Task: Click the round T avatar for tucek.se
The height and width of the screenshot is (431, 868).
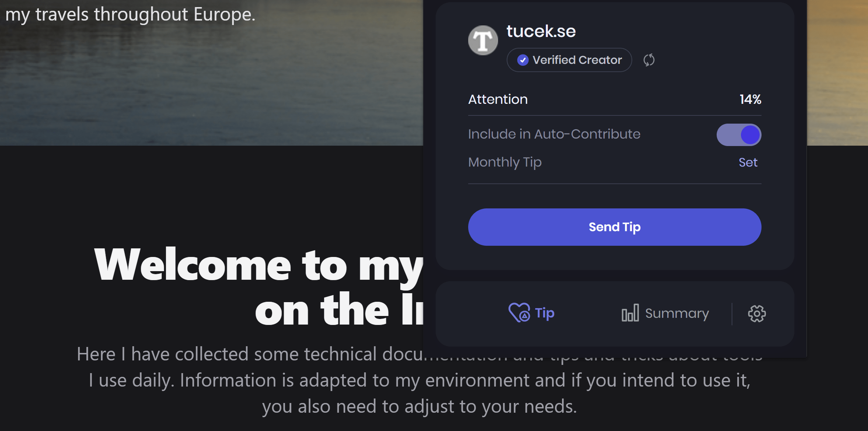Action: click(483, 40)
